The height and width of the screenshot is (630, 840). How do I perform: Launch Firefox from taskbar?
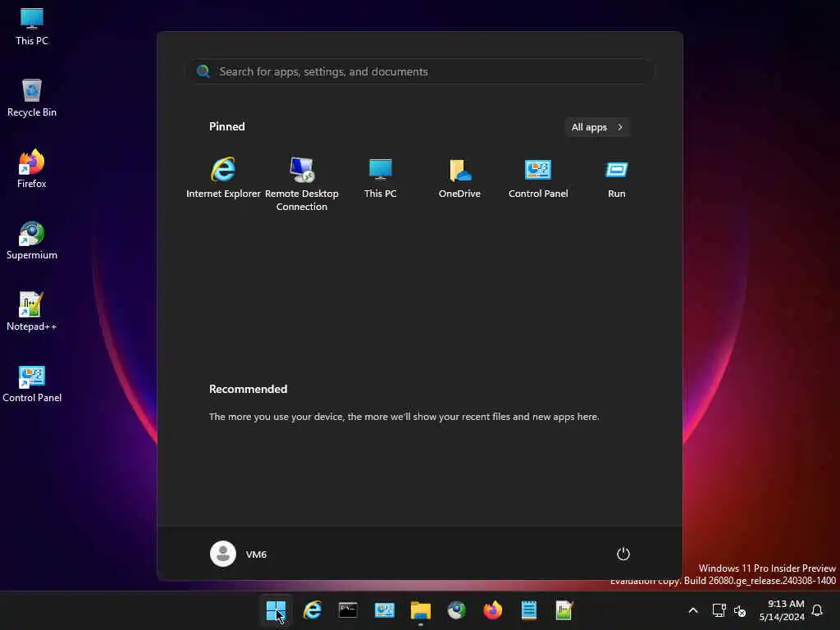pyautogui.click(x=492, y=609)
